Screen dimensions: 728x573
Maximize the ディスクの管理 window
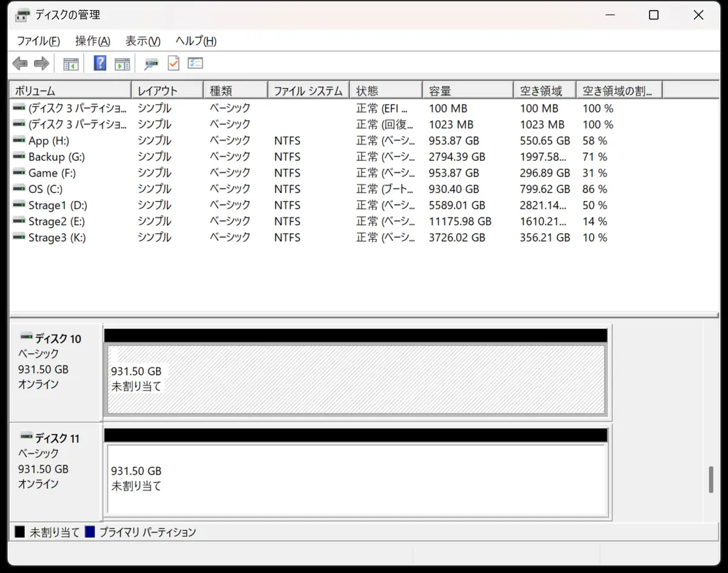653,15
